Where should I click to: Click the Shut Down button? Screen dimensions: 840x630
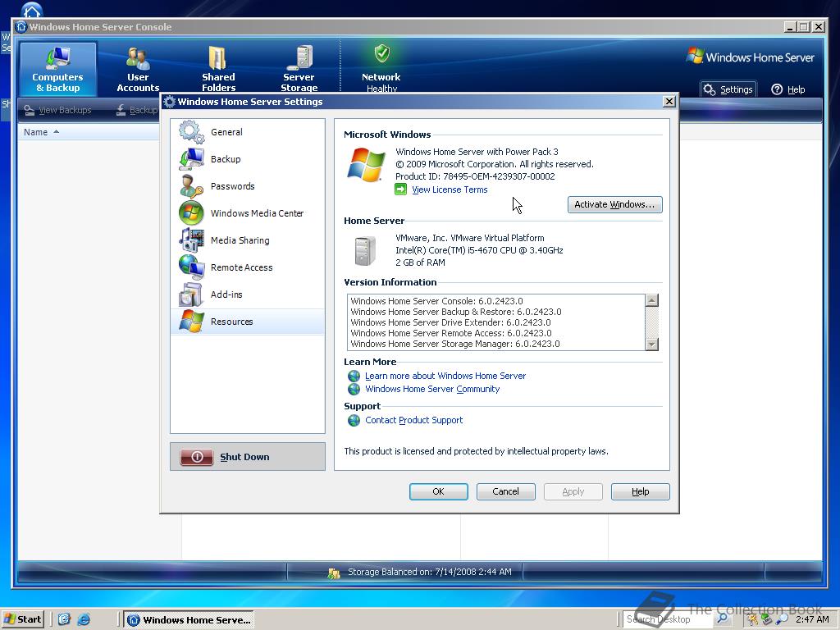248,456
